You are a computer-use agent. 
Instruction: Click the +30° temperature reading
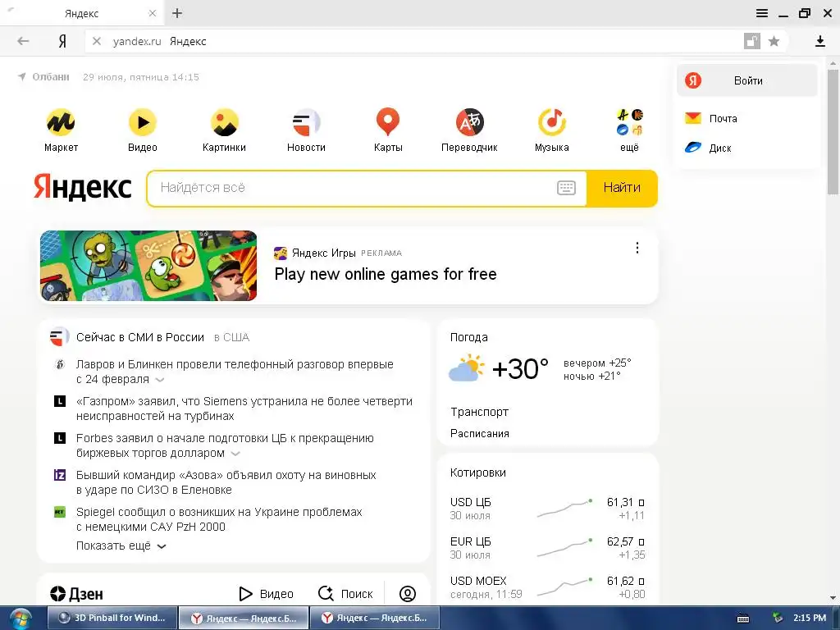pyautogui.click(x=520, y=369)
